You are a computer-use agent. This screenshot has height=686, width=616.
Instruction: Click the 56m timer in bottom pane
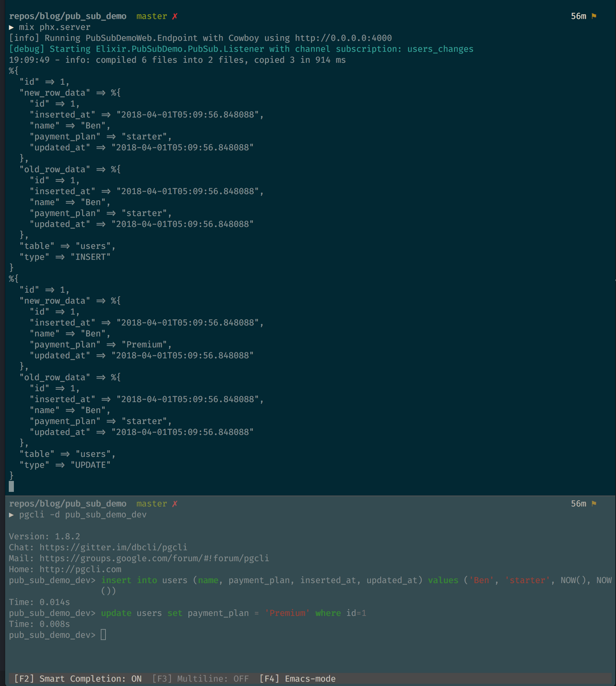(x=578, y=503)
